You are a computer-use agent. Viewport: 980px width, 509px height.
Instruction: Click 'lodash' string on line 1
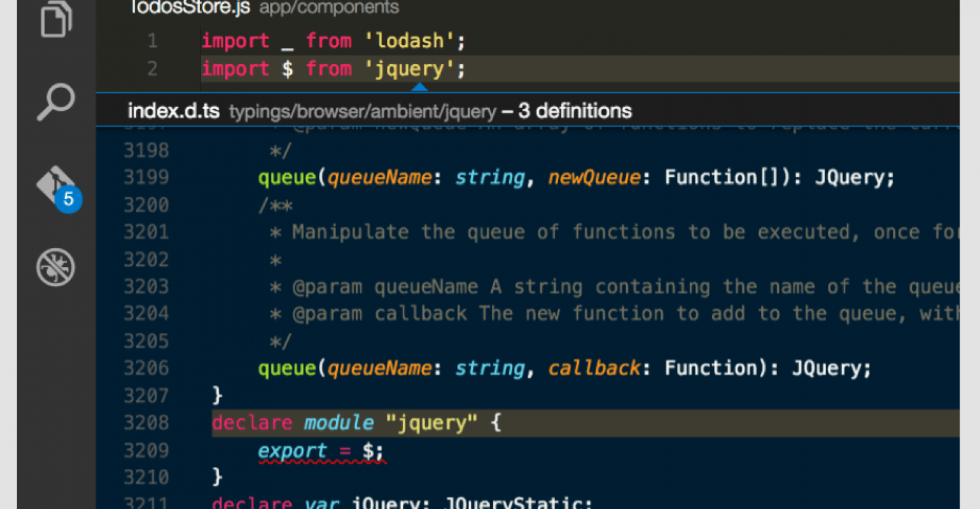tap(412, 40)
